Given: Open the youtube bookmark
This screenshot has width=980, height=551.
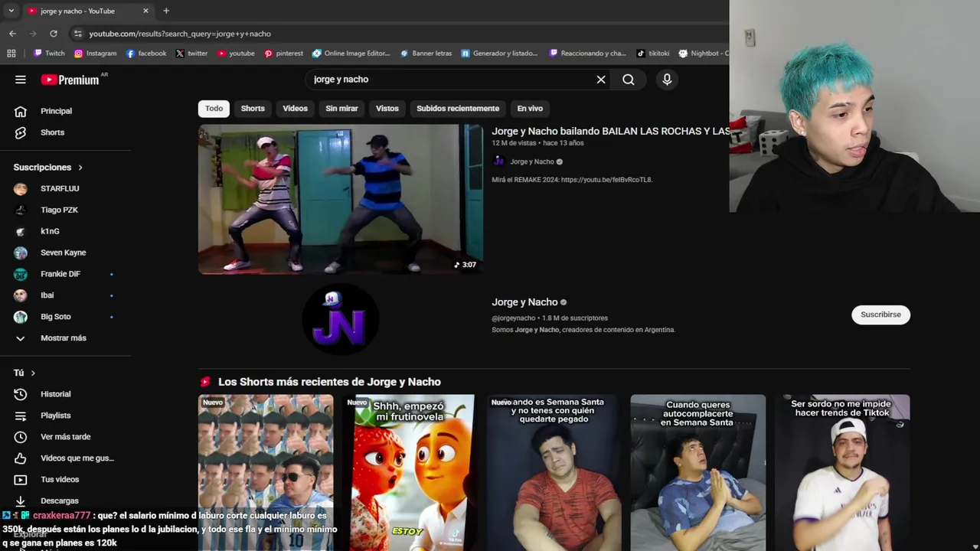Looking at the screenshot, I should point(236,54).
